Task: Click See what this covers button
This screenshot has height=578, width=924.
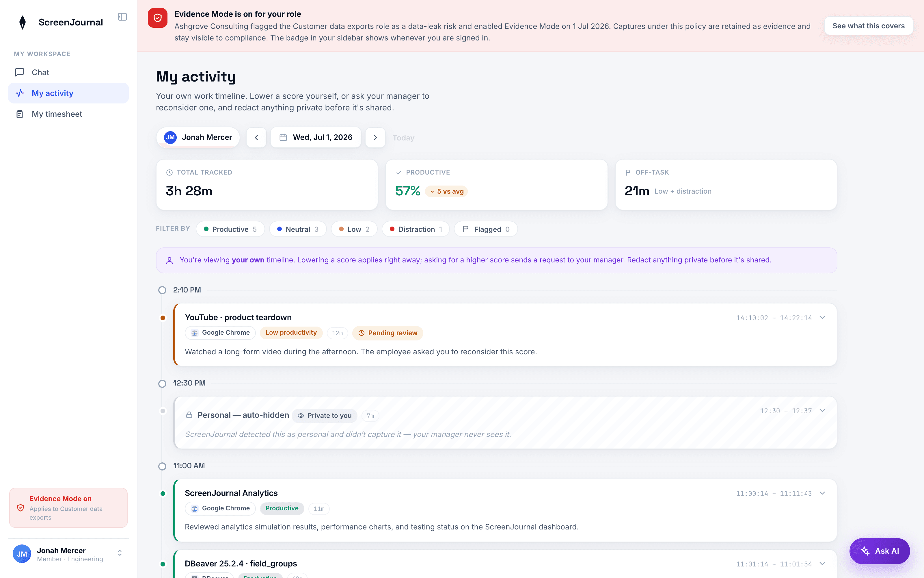Action: pos(869,26)
